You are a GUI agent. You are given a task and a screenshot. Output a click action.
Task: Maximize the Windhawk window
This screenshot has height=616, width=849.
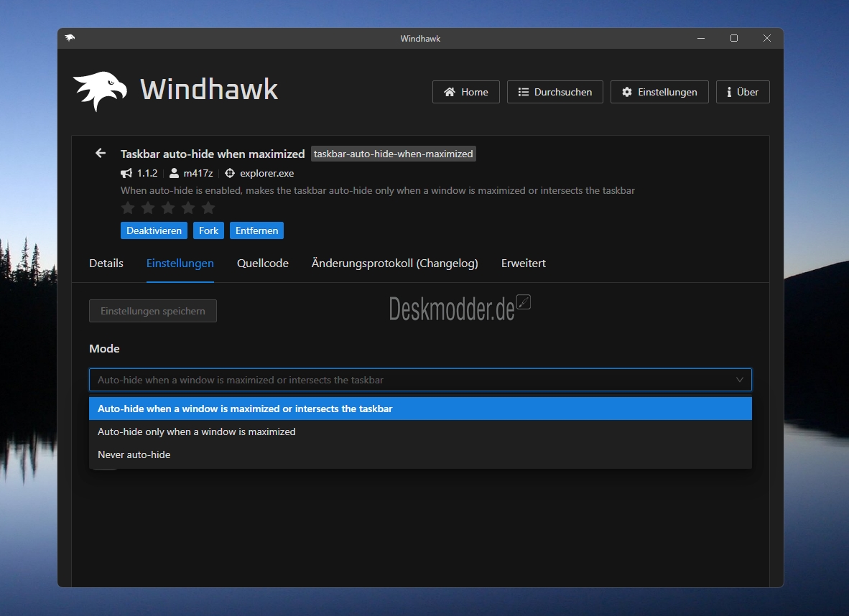pyautogui.click(x=734, y=39)
